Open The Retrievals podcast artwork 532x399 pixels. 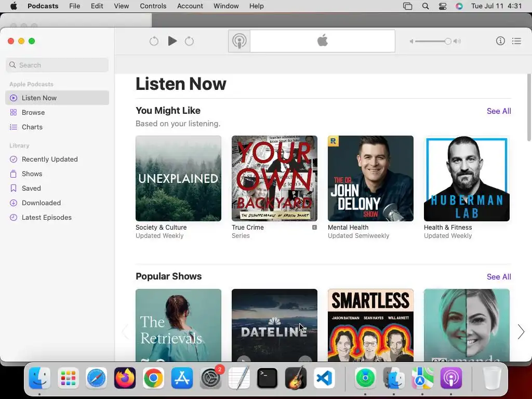tap(179, 325)
